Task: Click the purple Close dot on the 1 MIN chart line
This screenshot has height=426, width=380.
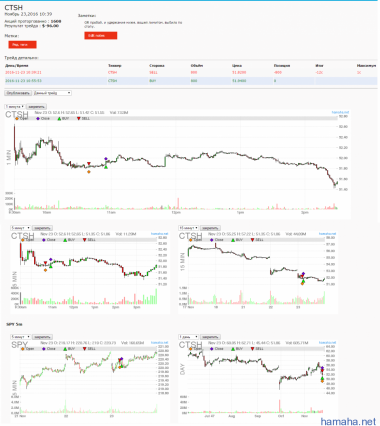Action: click(106, 159)
